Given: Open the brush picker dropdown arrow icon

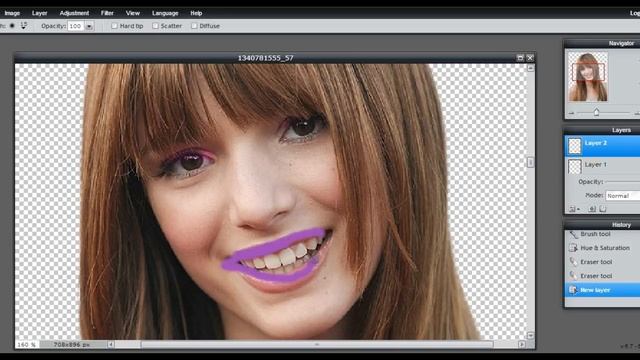Looking at the screenshot, I should coord(24,26).
